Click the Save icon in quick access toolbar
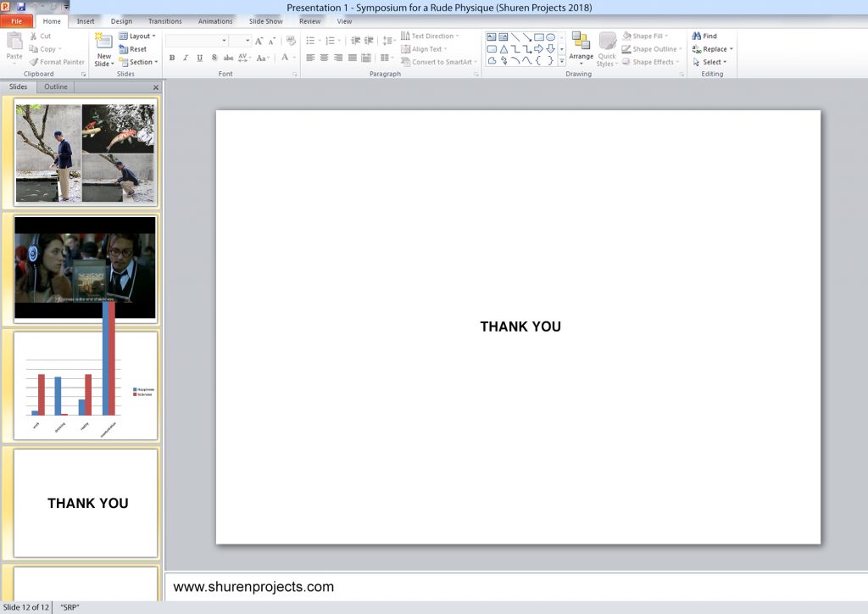Image resolution: width=868 pixels, height=614 pixels. coord(21,7)
